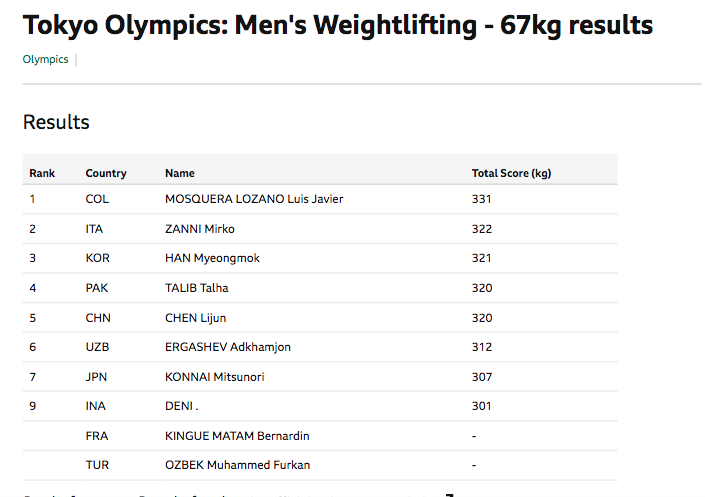Click the total score 301 cell

482,407
